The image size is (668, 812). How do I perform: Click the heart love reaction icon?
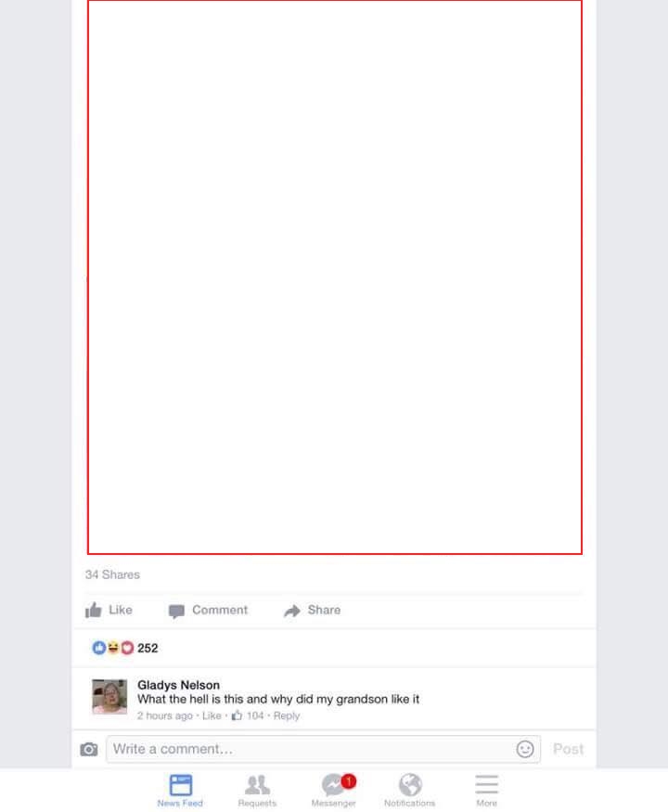(127, 648)
